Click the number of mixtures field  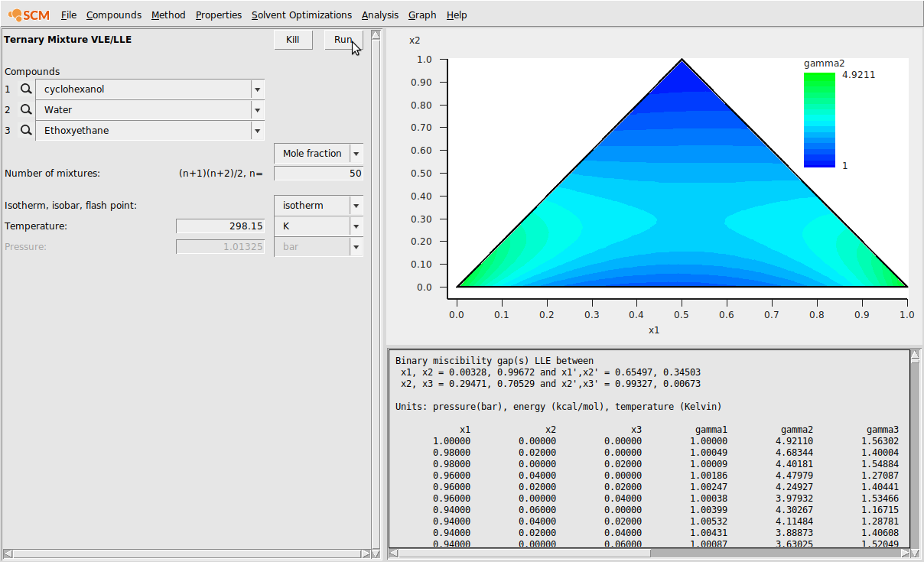coord(318,174)
